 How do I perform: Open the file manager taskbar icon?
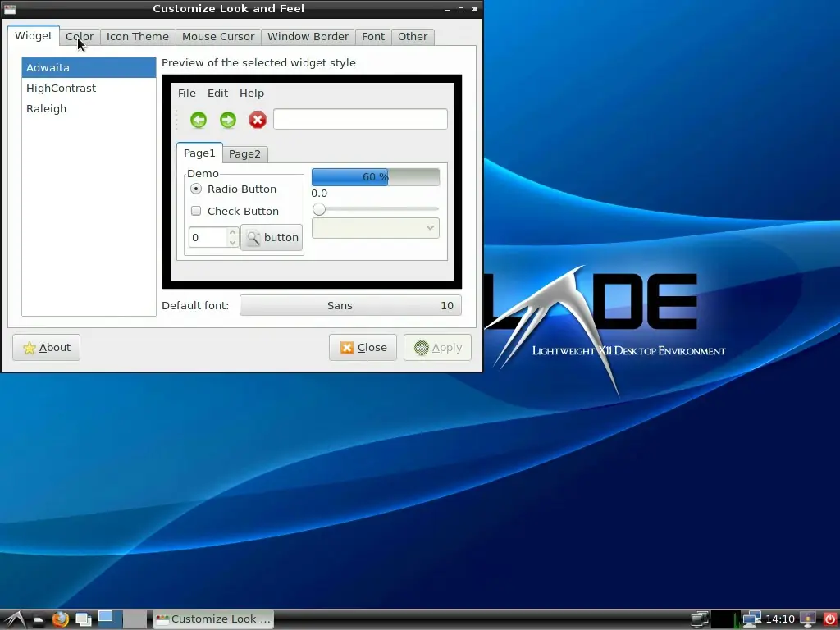[x=38, y=620]
